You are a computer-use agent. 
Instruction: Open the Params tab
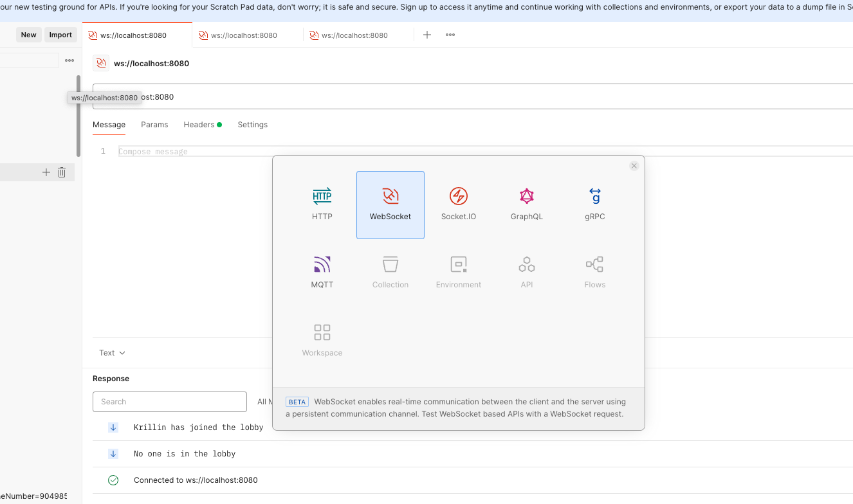pos(154,125)
